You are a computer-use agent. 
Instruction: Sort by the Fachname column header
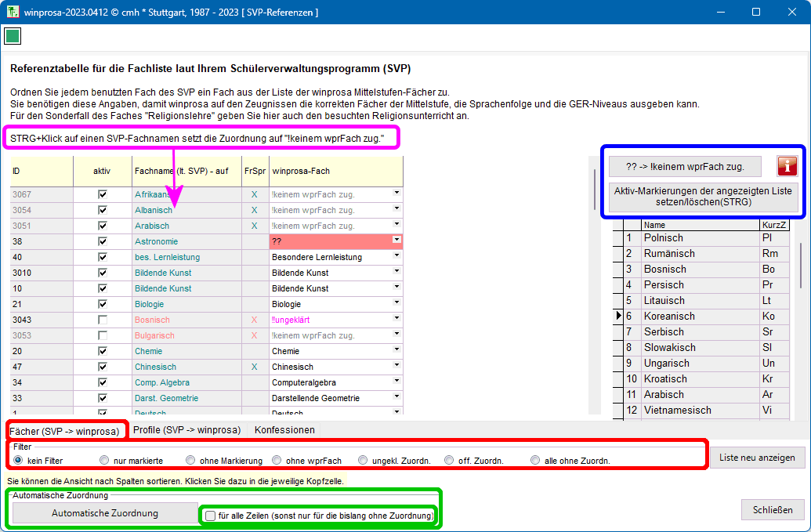(186, 170)
